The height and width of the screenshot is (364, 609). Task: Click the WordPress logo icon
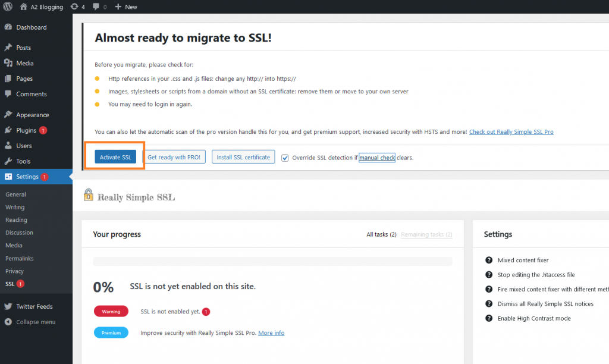coord(8,7)
